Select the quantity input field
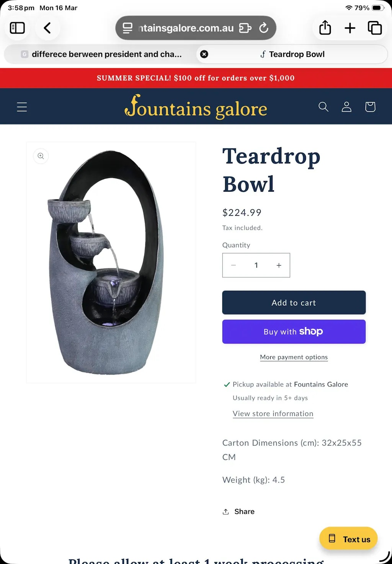This screenshot has height=564, width=392. pos(256,265)
